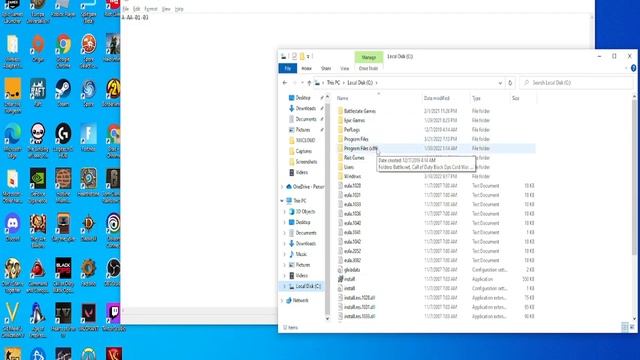This screenshot has width=640, height=360.
Task: Click the navigation pane scroll down arrow
Action: pos(327,319)
